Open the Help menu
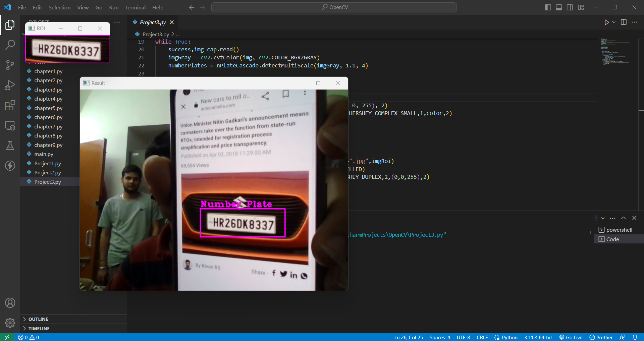Screen dimensions: 644x341 pos(158,7)
